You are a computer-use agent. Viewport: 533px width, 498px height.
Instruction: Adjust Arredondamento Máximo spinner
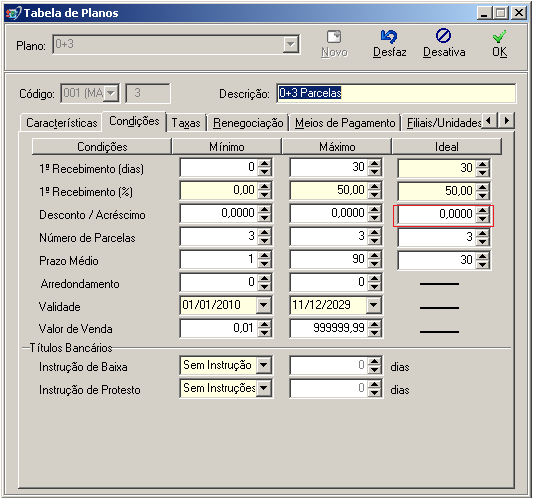(374, 282)
